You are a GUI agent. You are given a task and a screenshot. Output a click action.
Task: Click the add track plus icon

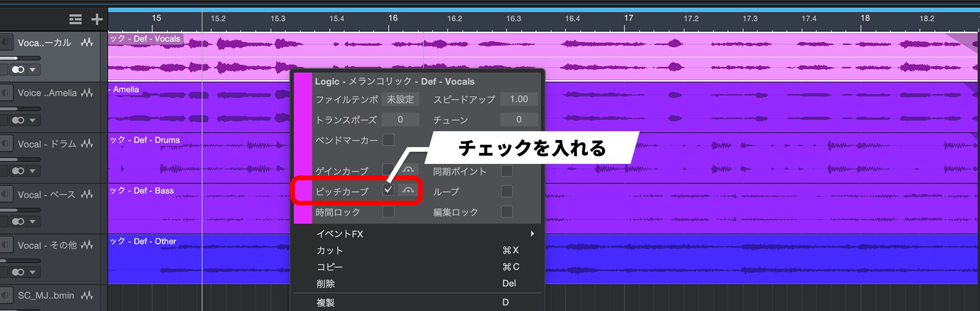97,19
